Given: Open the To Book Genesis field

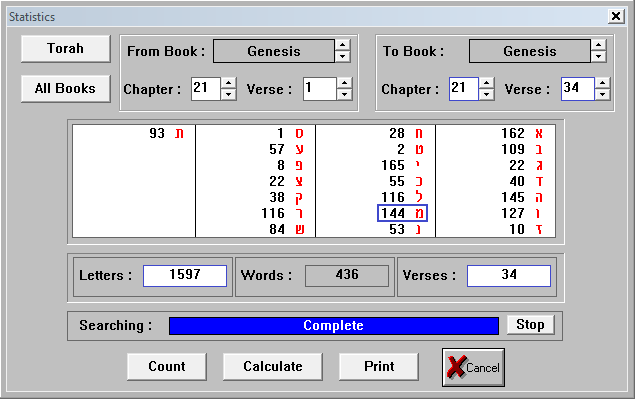Looking at the screenshot, I should pyautogui.click(x=530, y=51).
